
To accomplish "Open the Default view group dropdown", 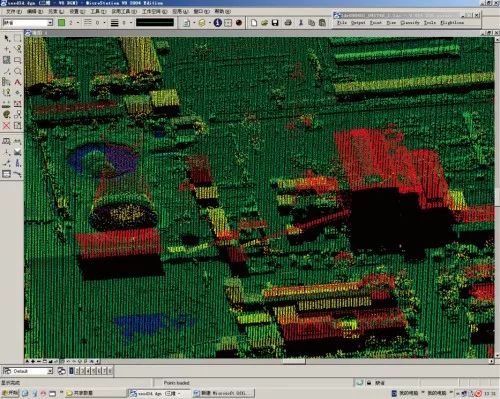I will pos(50,371).
